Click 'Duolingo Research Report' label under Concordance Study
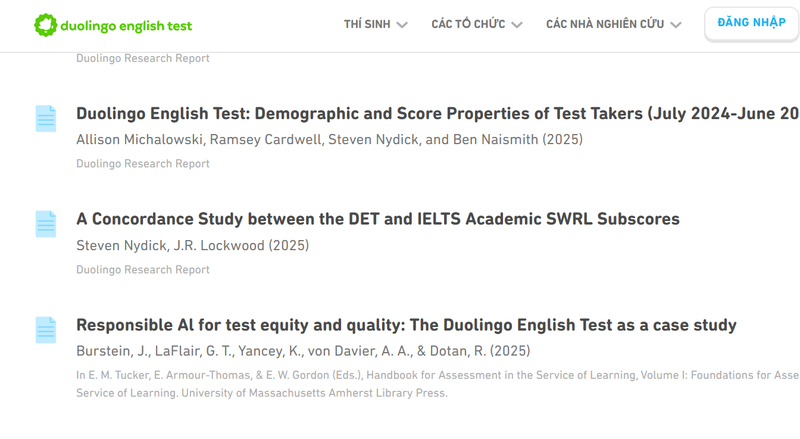Image resolution: width=800 pixels, height=439 pixels. tap(143, 270)
